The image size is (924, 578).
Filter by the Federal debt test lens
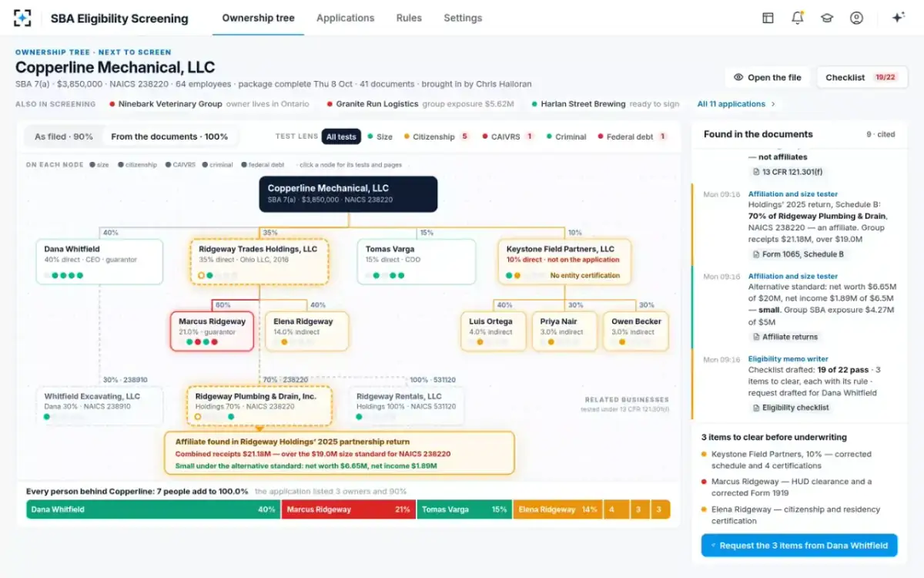coord(631,136)
